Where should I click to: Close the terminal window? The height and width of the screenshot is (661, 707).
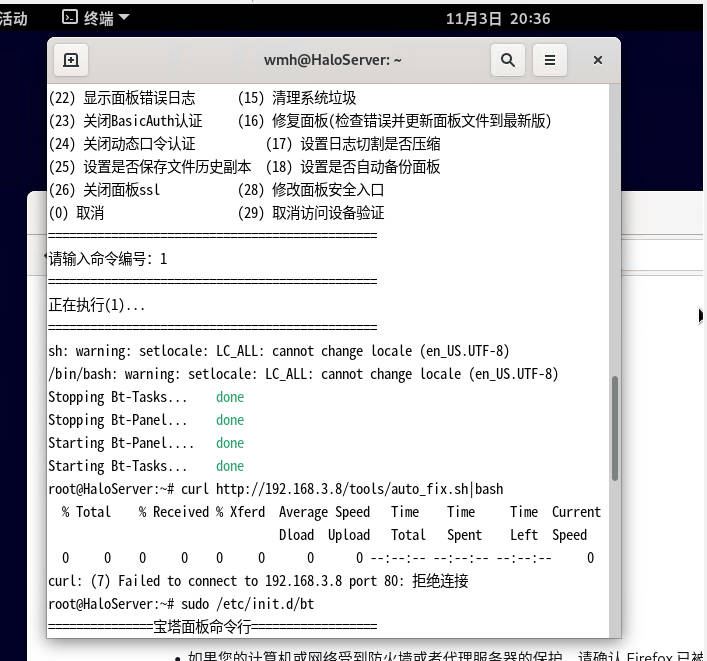[x=597, y=60]
